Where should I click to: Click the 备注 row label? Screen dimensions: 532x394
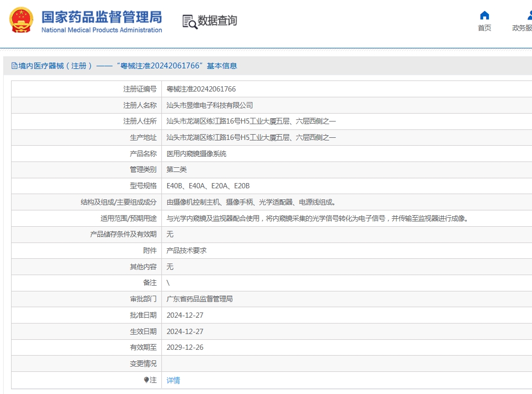point(150,282)
